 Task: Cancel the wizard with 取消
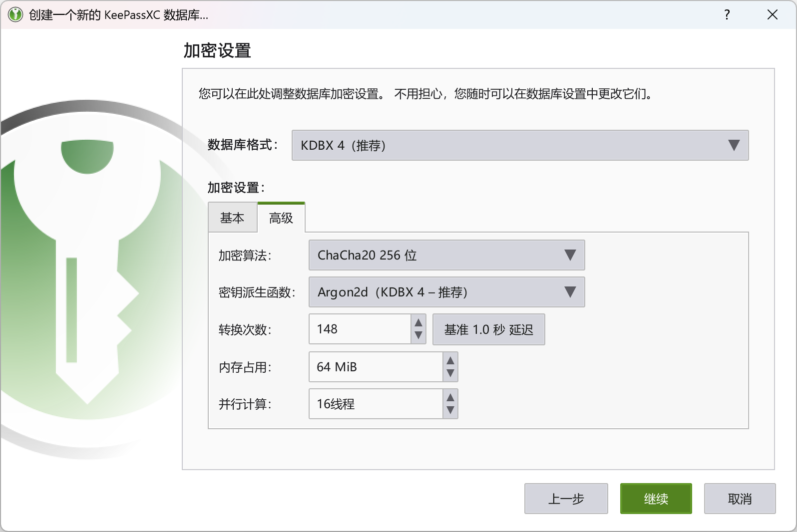(740, 499)
